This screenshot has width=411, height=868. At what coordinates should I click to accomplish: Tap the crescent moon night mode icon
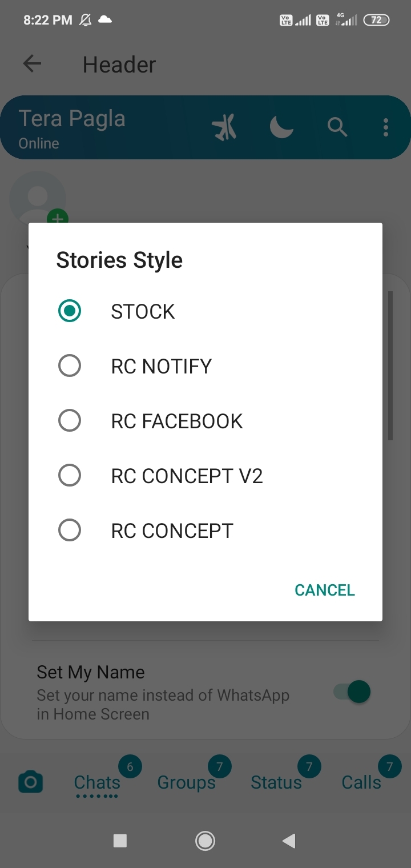click(281, 127)
